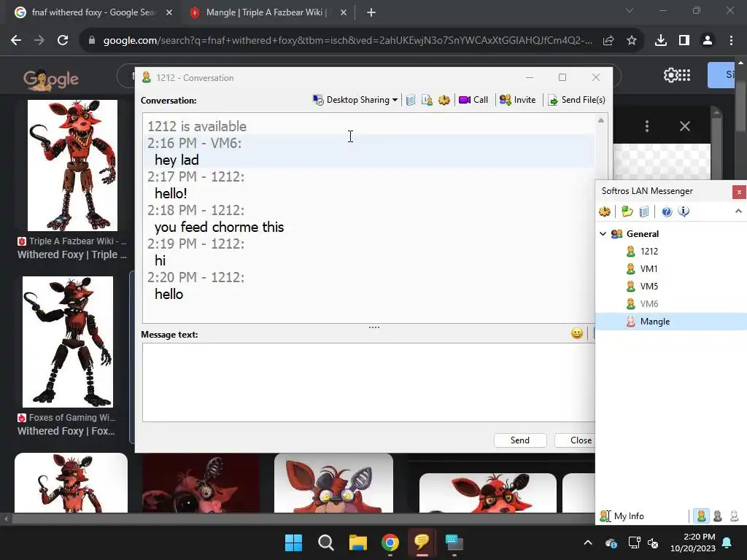Image resolution: width=747 pixels, height=560 pixels.
Task: Set status to Available green user icon
Action: [701, 516]
